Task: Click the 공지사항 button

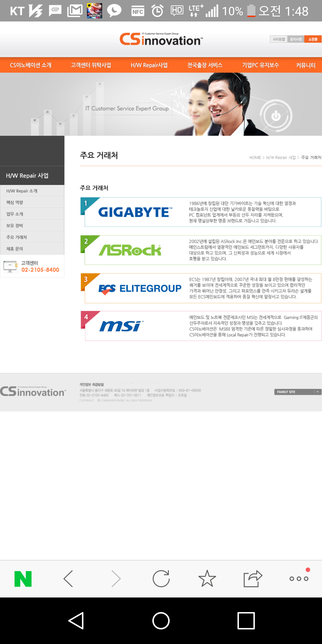Action: [296, 39]
